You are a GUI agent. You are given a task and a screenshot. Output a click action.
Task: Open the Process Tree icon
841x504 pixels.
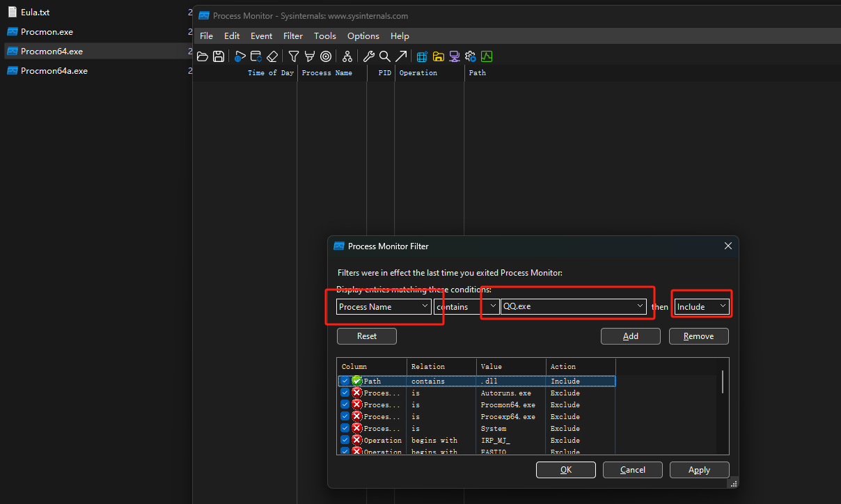347,56
